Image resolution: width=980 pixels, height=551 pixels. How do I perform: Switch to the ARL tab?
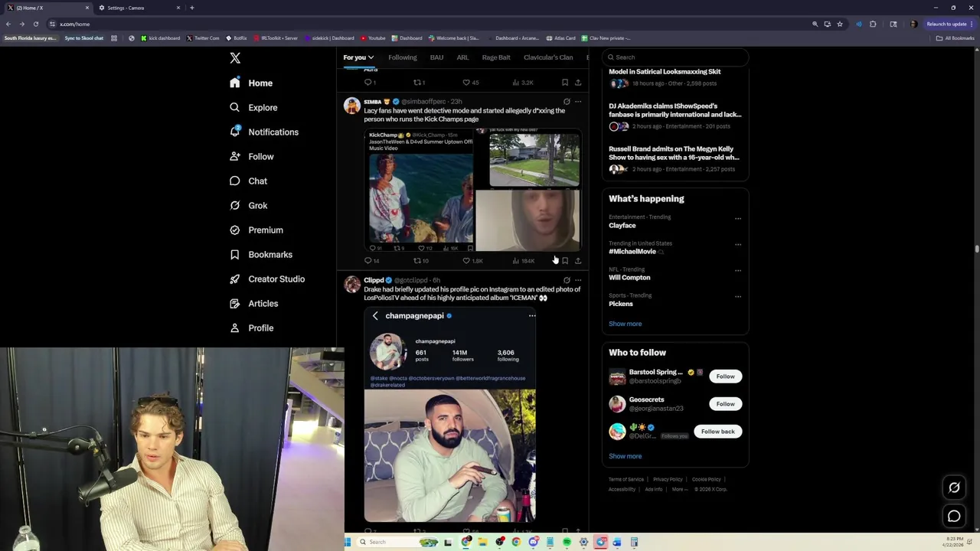(462, 57)
